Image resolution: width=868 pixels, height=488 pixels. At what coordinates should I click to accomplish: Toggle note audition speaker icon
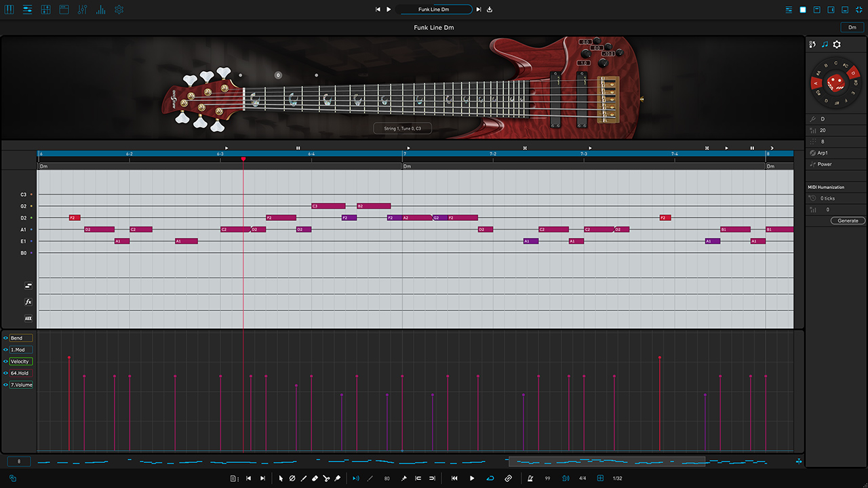356,479
